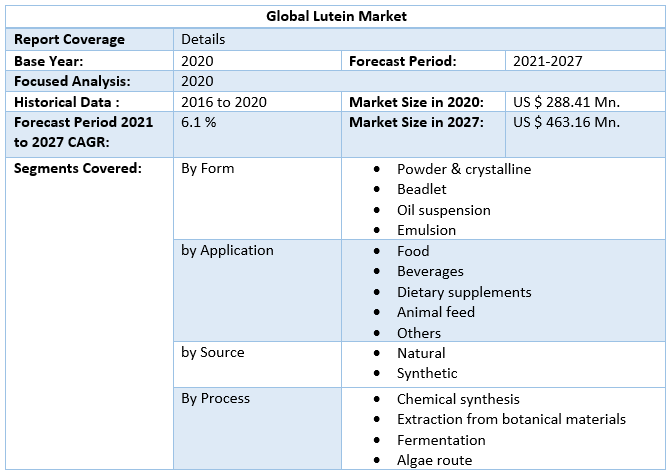This screenshot has height=473, width=669.
Task: Click the 'Animal feed' list item
Action: tap(435, 312)
